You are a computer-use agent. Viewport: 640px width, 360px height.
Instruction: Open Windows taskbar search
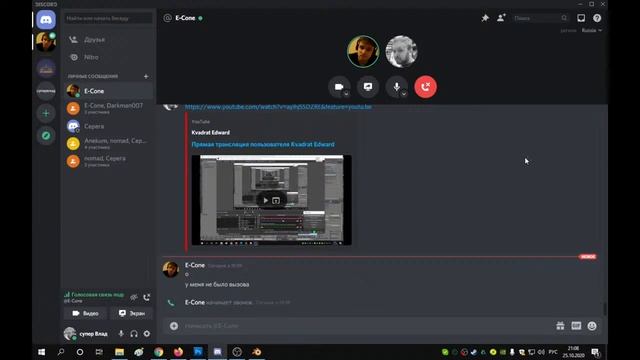[x=61, y=352]
